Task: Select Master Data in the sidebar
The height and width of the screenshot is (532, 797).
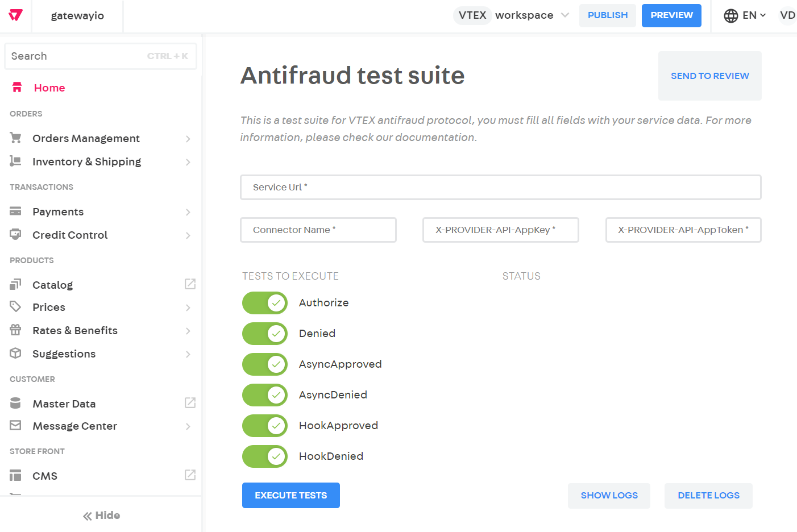Action: coord(63,403)
